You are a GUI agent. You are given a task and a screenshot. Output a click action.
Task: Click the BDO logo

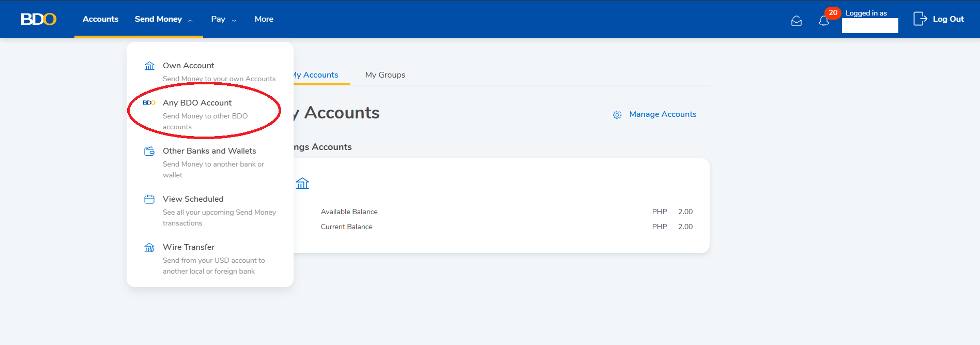tap(38, 19)
